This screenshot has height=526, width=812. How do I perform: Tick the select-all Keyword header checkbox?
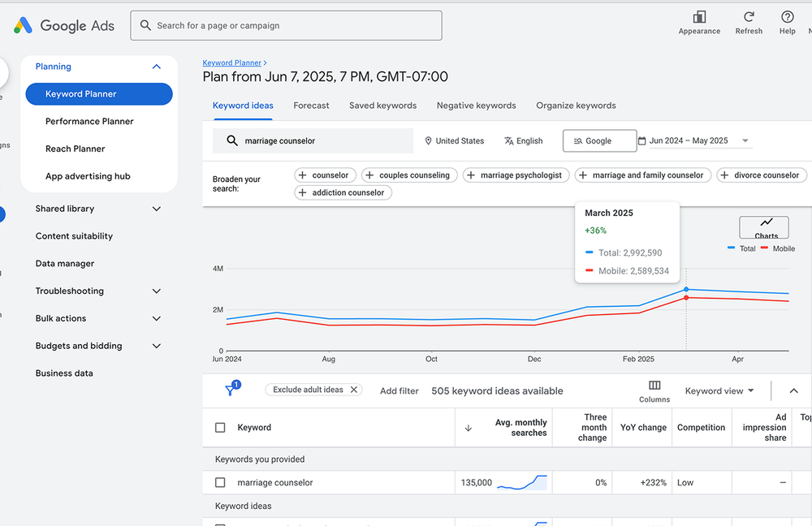point(220,428)
